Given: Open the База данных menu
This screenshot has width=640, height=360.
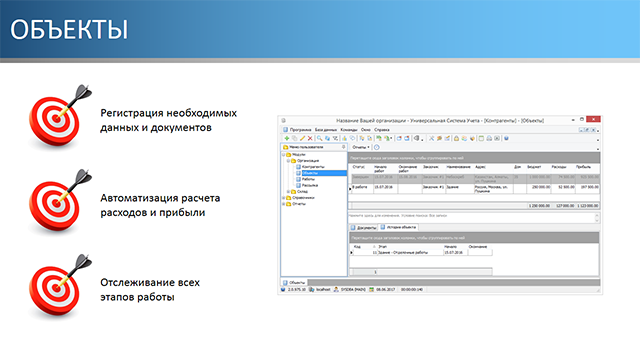Looking at the screenshot, I should coord(326,130).
